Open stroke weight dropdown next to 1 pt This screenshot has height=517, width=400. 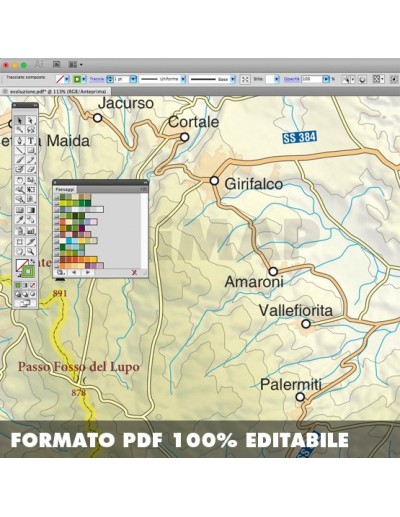(133, 79)
